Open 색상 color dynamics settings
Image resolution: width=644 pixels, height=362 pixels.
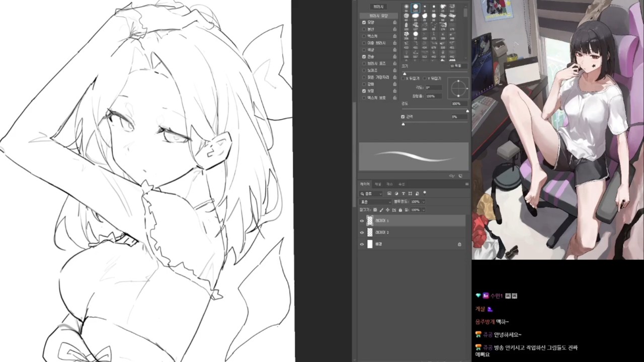(x=371, y=50)
